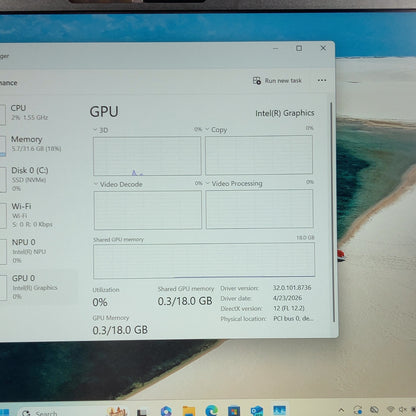The image size is (416, 416).
Task: Click the Video Processing graph
Action: point(260,209)
